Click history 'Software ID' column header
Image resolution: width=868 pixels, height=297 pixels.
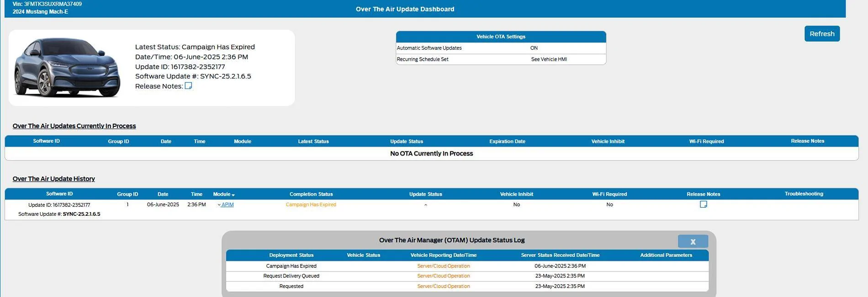click(x=59, y=194)
